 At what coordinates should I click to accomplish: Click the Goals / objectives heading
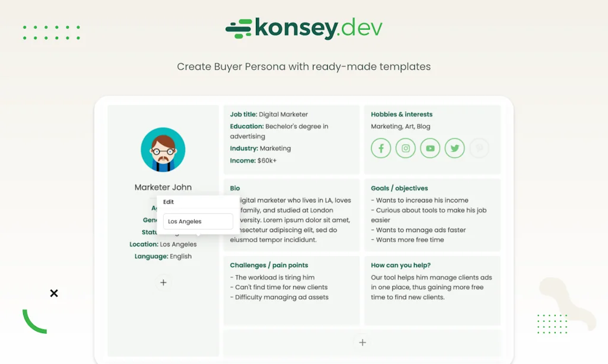tap(400, 188)
